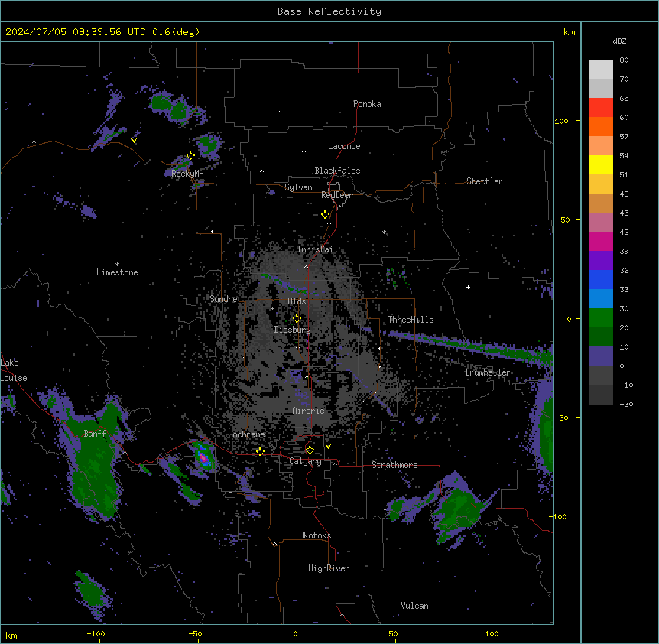659x644 pixels.
Task: Click the yellow marker south of RedDeer
Action: click(x=326, y=215)
